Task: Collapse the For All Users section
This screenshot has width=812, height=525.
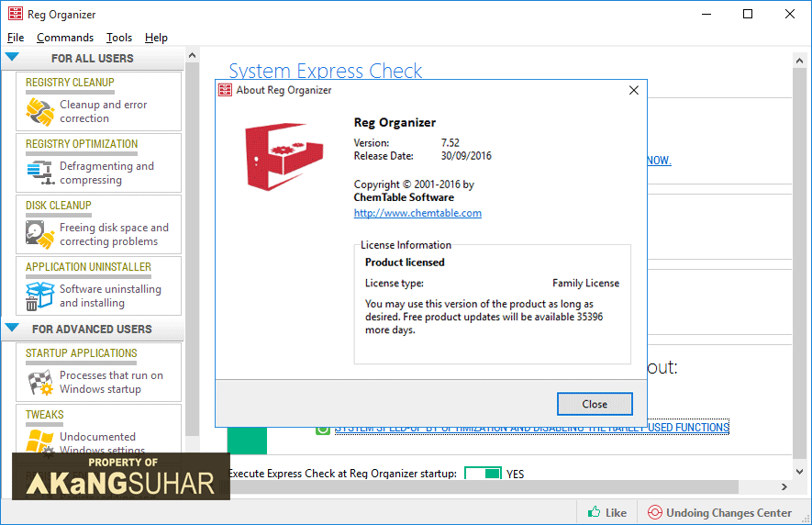Action: (x=12, y=57)
